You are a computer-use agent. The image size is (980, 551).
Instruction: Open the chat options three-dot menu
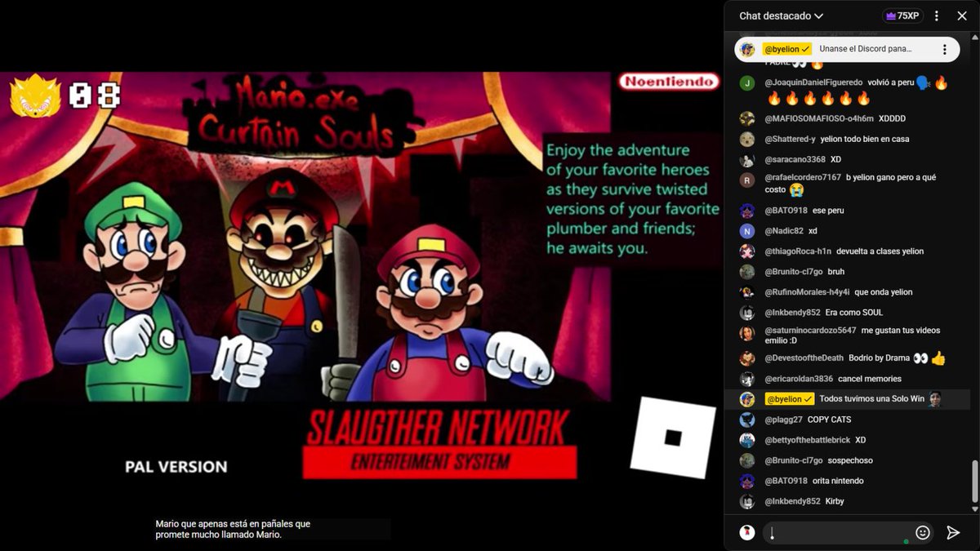click(x=937, y=16)
